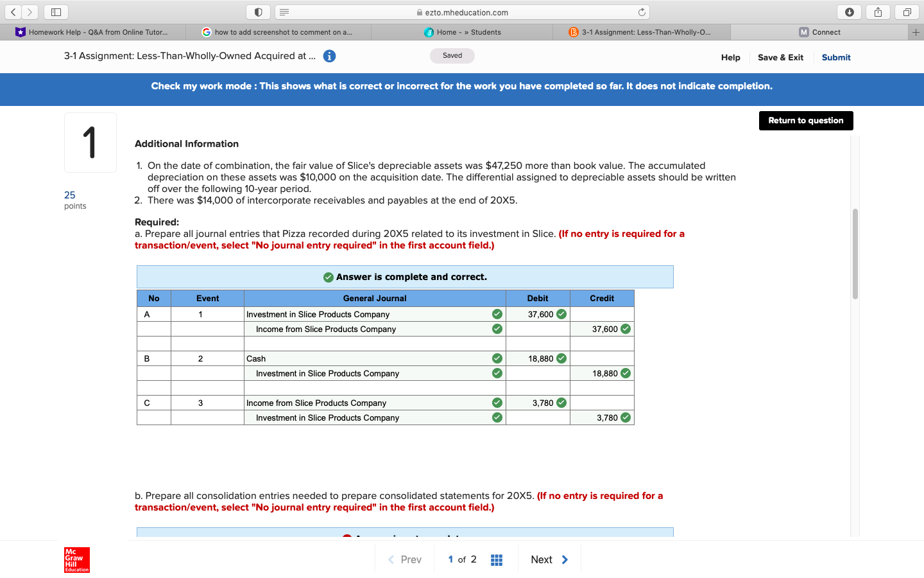Click event 3 Investment in Slice Products cell
This screenshot has width=924, height=578.
click(x=375, y=417)
